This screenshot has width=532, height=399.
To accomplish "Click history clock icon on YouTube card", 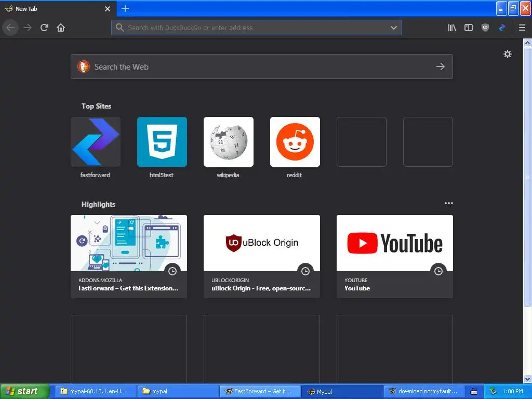I will pyautogui.click(x=438, y=271).
